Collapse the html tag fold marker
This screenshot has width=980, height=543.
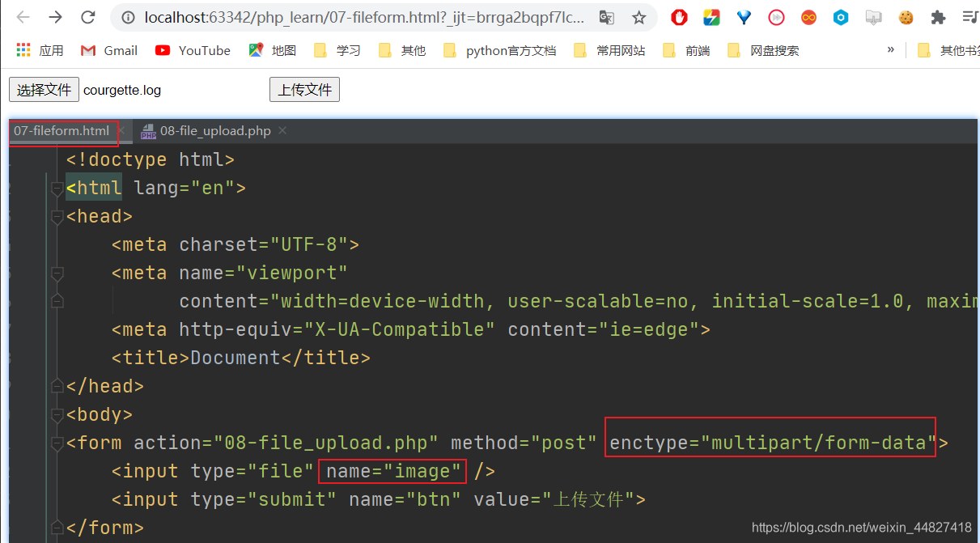click(57, 189)
